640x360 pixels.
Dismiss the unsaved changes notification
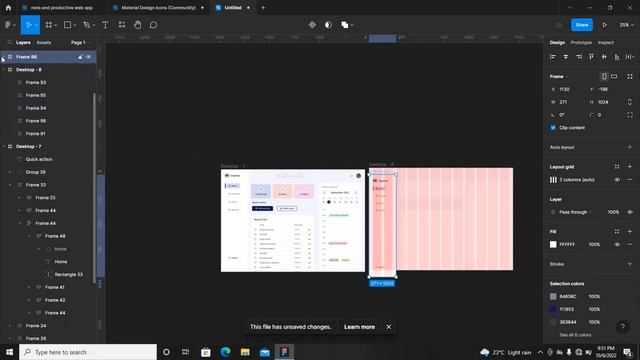(389, 327)
